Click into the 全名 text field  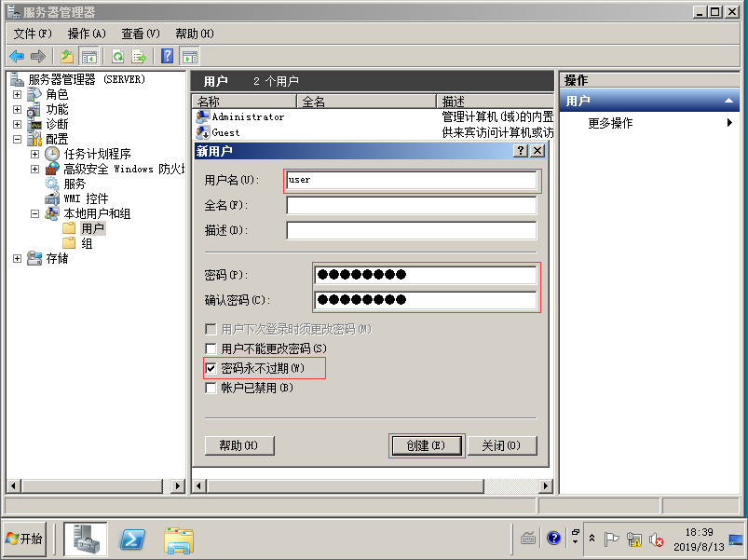click(411, 205)
